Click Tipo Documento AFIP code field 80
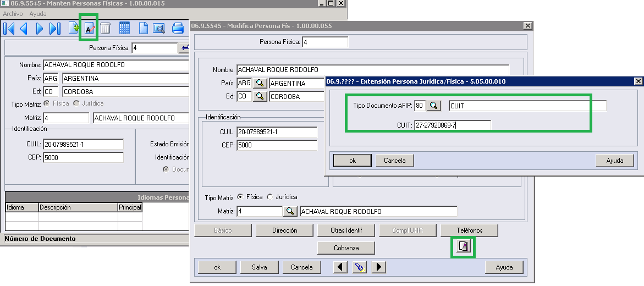Viewport: 644px width, 286px height. 420,106
